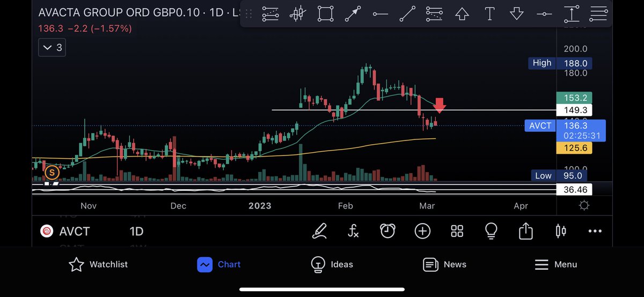
Task: Tap the AVCT 136.3 current price label
Action: (565, 130)
